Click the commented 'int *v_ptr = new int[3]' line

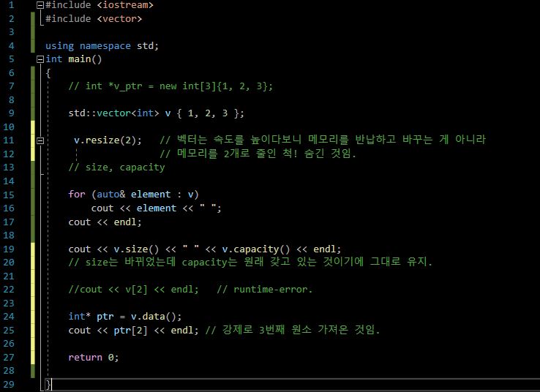tap(170, 86)
